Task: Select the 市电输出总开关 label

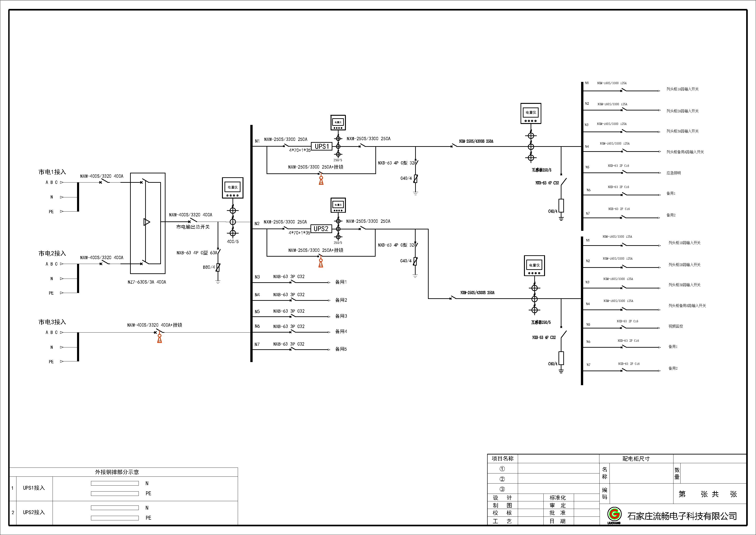Action: 193,227
